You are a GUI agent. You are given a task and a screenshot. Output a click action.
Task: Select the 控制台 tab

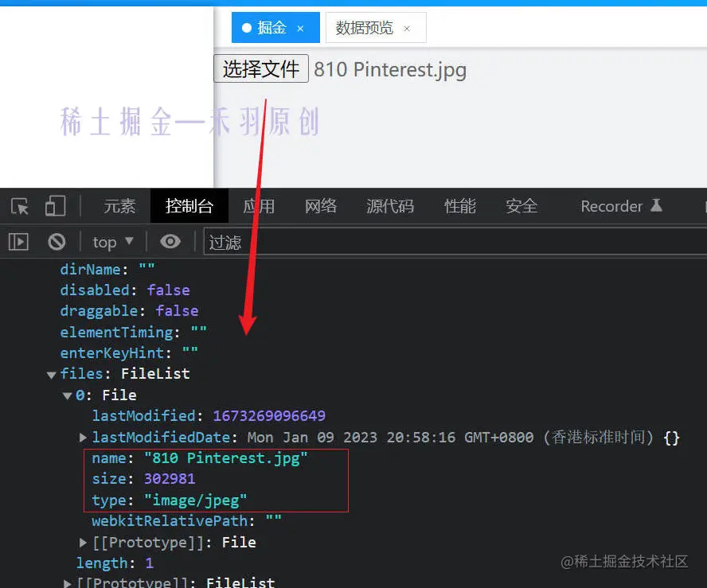pos(189,206)
